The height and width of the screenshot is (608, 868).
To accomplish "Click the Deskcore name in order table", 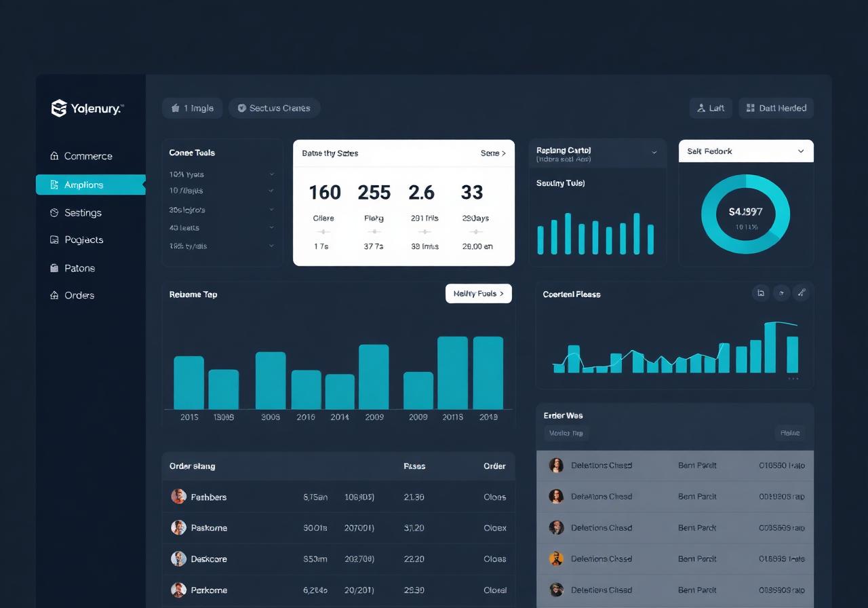I will coord(209,559).
